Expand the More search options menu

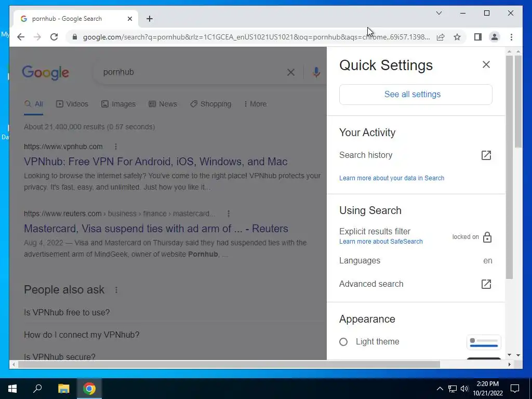[255, 104]
